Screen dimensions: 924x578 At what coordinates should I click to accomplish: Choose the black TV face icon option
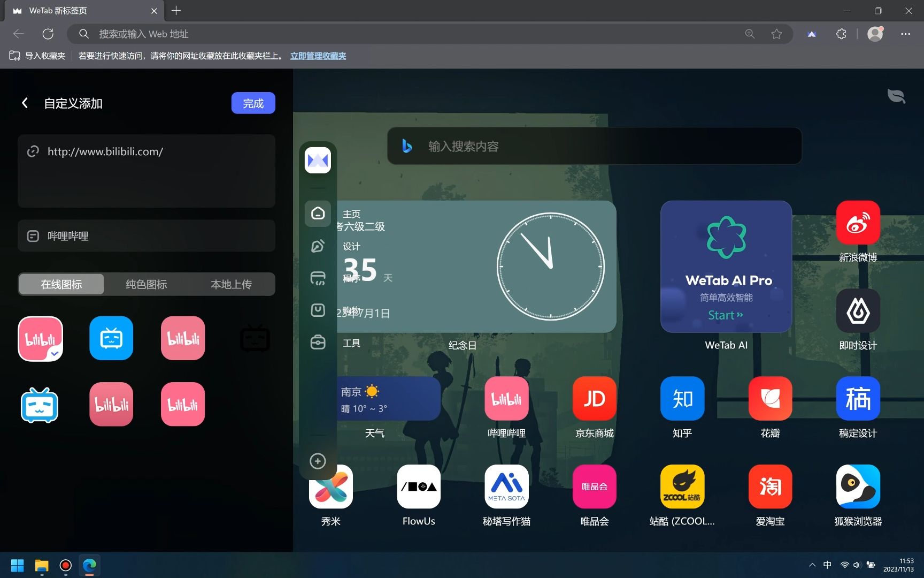[x=255, y=338]
